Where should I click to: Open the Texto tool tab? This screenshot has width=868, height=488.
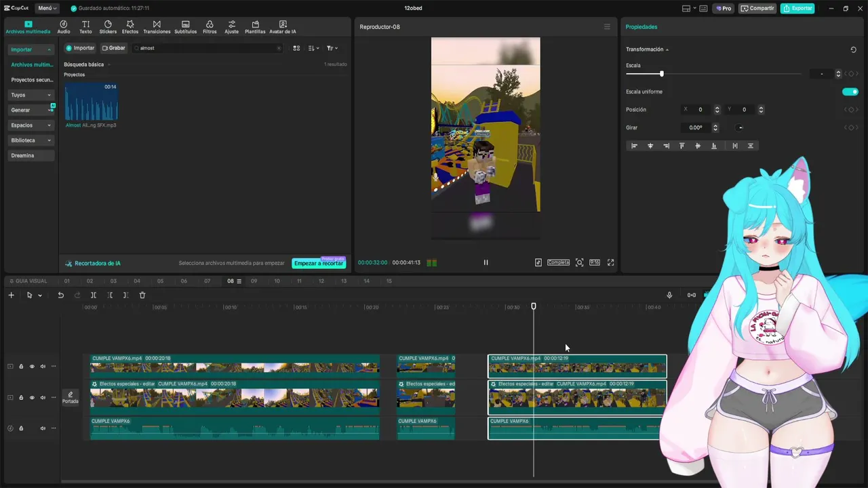coord(85,27)
